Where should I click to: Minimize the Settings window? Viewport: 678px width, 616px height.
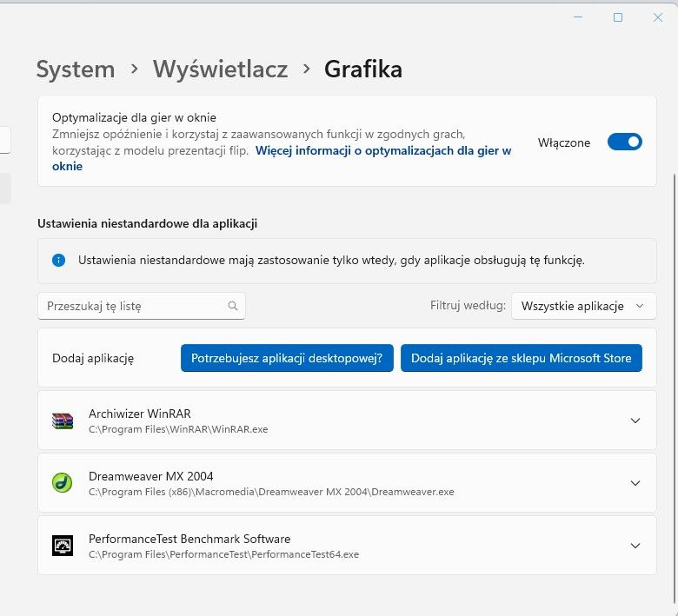[578, 17]
